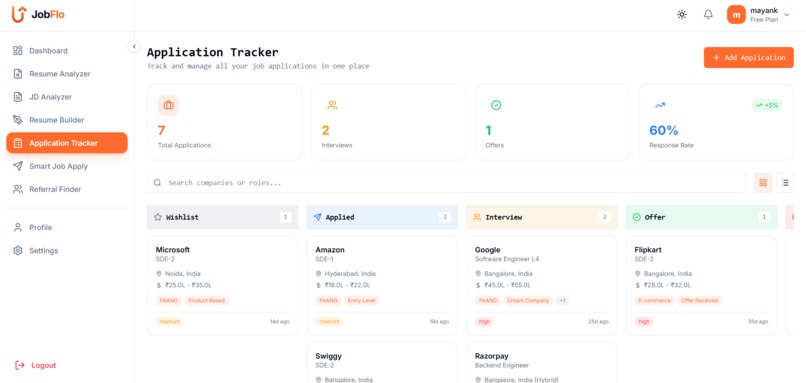Click the Dashboard sidebar grid icon
This screenshot has width=806, height=383.
coord(18,50)
